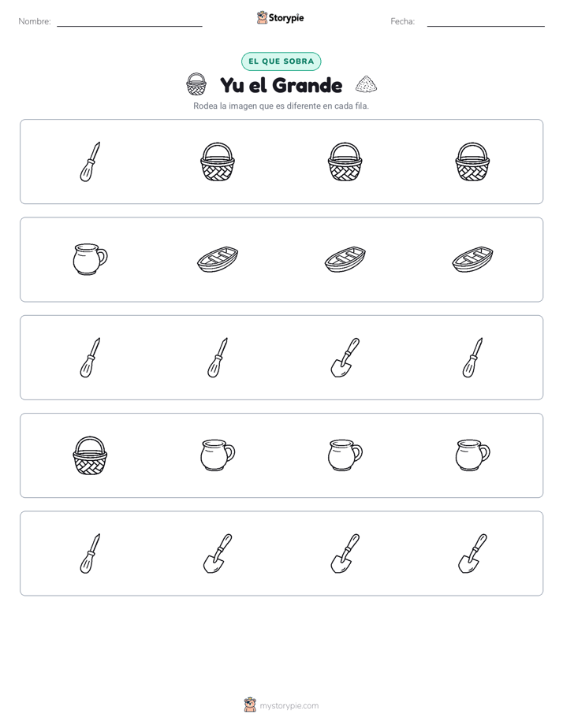
Task: Click the Storypie bear logo at top
Action: pos(262,17)
